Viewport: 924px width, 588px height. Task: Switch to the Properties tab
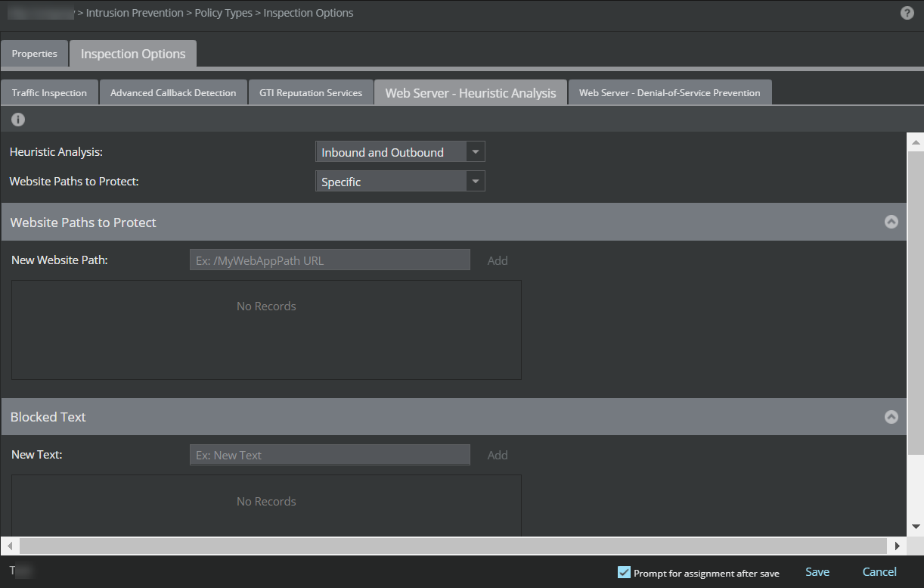(x=35, y=54)
